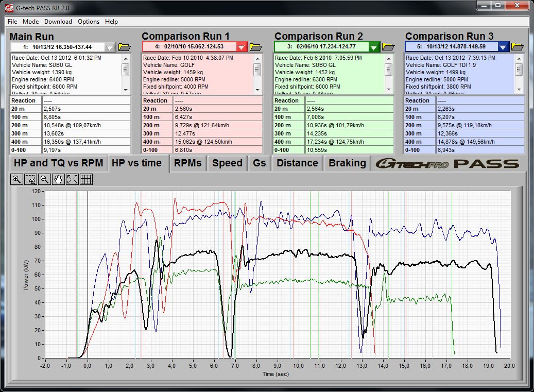The image size is (534, 392).
Task: Select the zoom-in magnifier tool
Action: 16,179
